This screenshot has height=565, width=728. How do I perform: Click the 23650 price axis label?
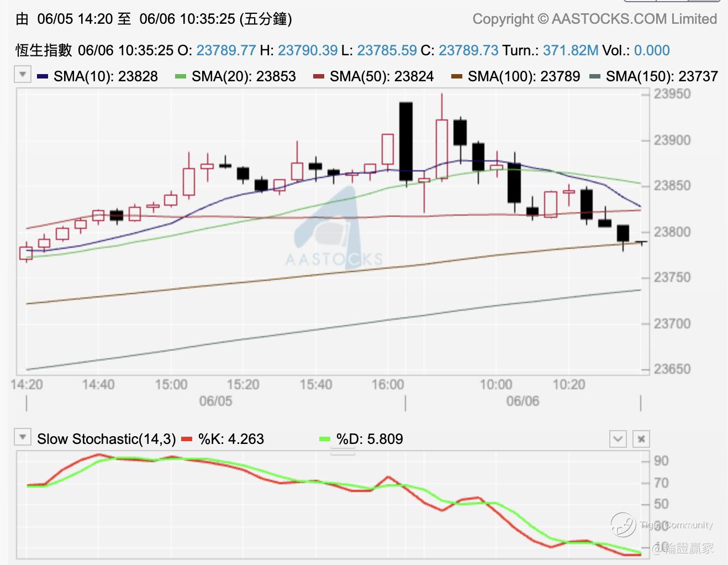pyautogui.click(x=672, y=369)
